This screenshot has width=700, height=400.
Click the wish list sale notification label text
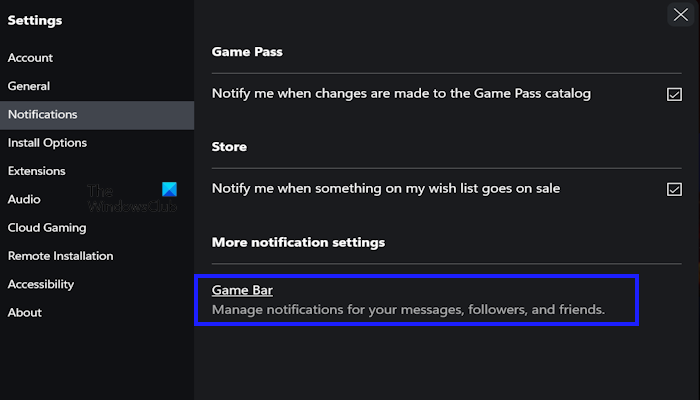[386, 187]
